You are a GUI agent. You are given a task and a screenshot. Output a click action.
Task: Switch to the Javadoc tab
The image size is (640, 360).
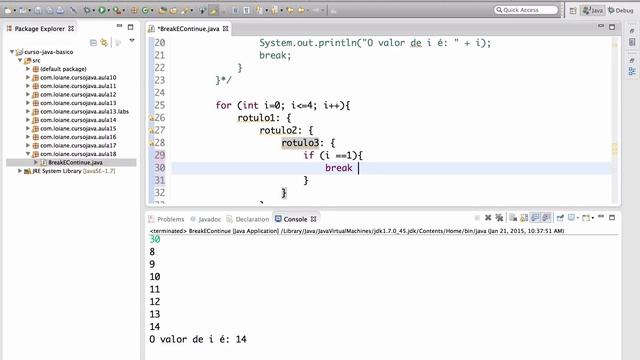tap(205, 219)
